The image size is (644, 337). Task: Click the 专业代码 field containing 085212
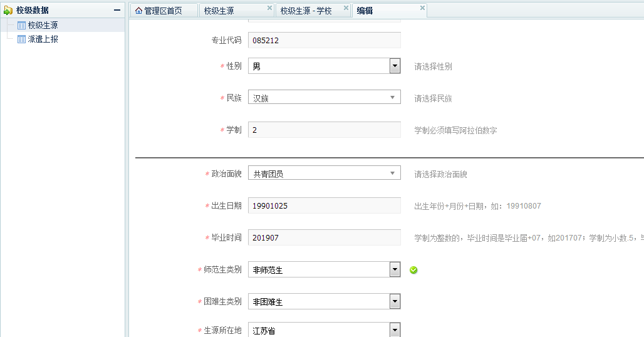coord(325,40)
